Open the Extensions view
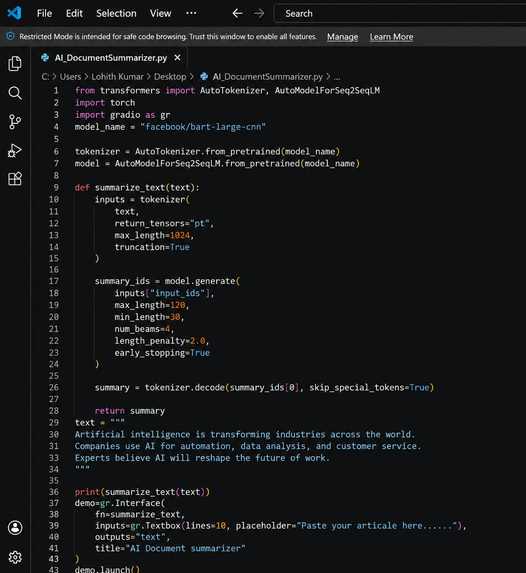Screen dimensions: 526x573 tap(15, 179)
